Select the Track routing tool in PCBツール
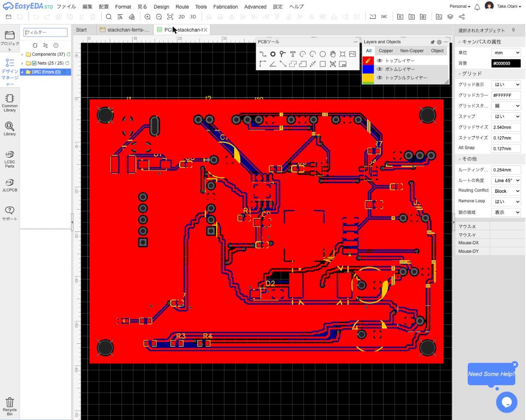 click(x=263, y=54)
